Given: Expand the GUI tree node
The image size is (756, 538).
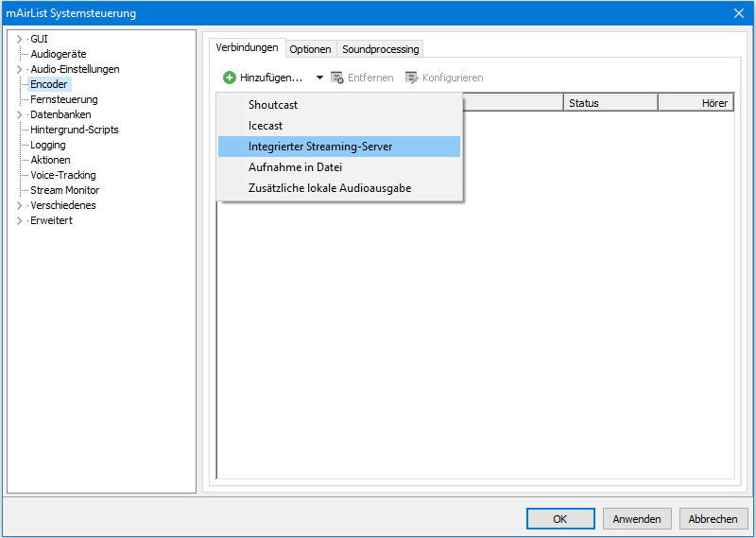Looking at the screenshot, I should pos(19,39).
